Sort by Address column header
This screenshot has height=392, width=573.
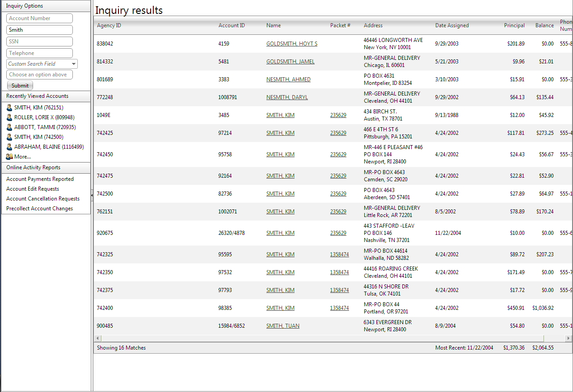click(x=373, y=25)
